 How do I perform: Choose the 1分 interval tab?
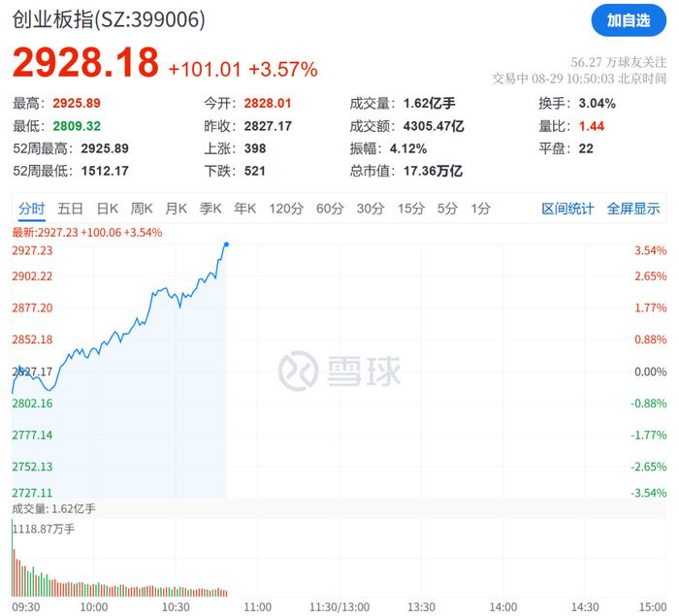481,209
